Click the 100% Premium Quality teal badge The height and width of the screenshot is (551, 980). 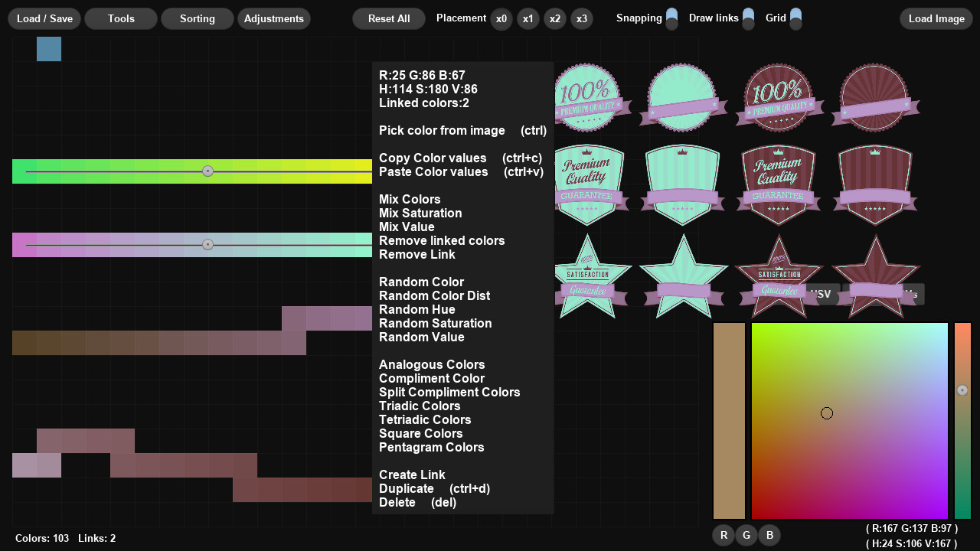[x=588, y=98]
